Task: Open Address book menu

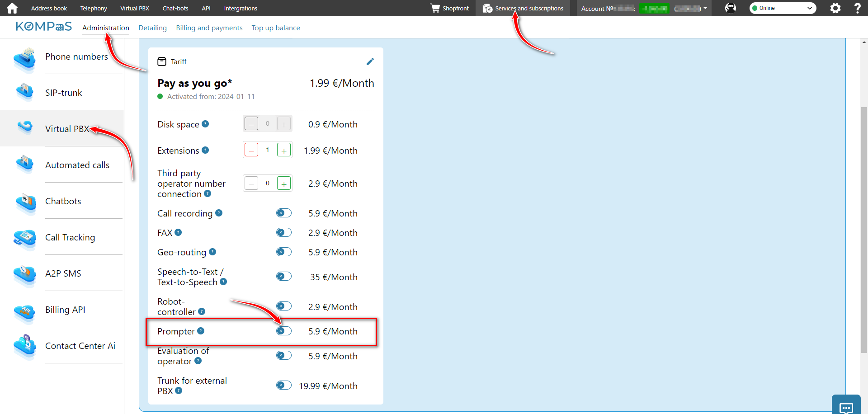Action: 49,8
